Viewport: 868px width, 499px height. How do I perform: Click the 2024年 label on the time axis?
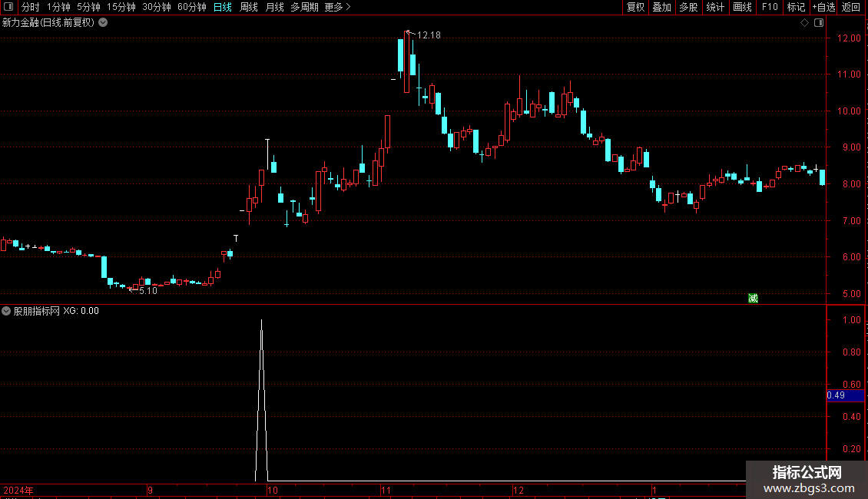pos(18,490)
